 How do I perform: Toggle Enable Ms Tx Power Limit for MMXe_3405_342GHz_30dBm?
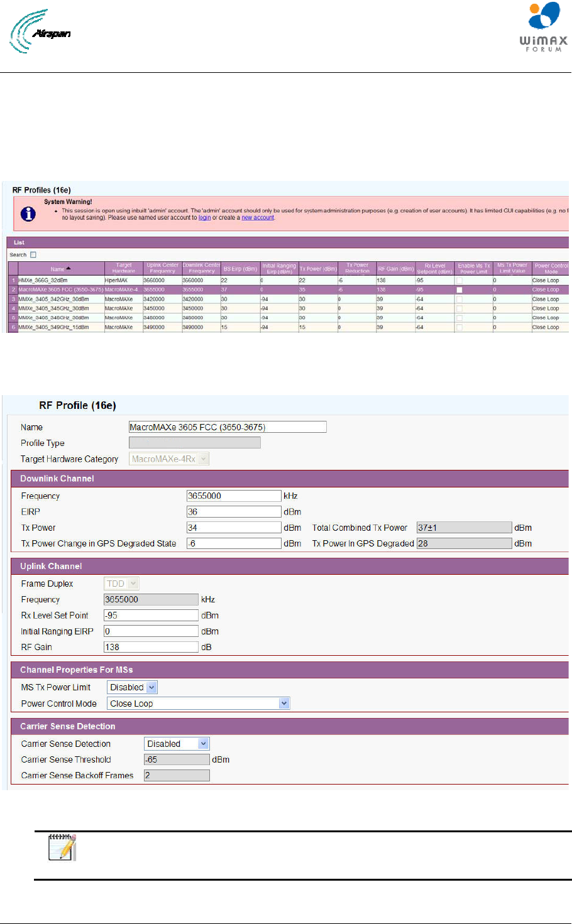pyautogui.click(x=459, y=299)
